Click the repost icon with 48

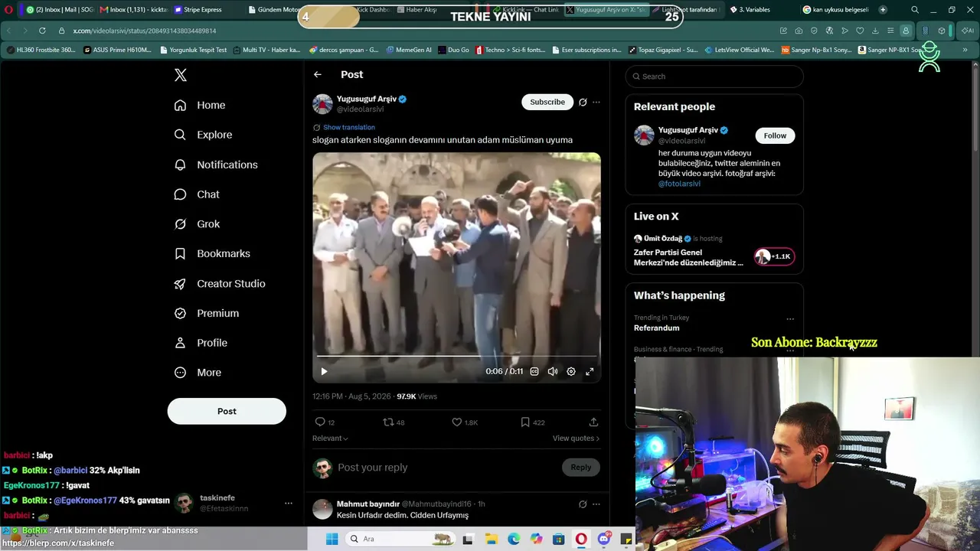pyautogui.click(x=394, y=422)
